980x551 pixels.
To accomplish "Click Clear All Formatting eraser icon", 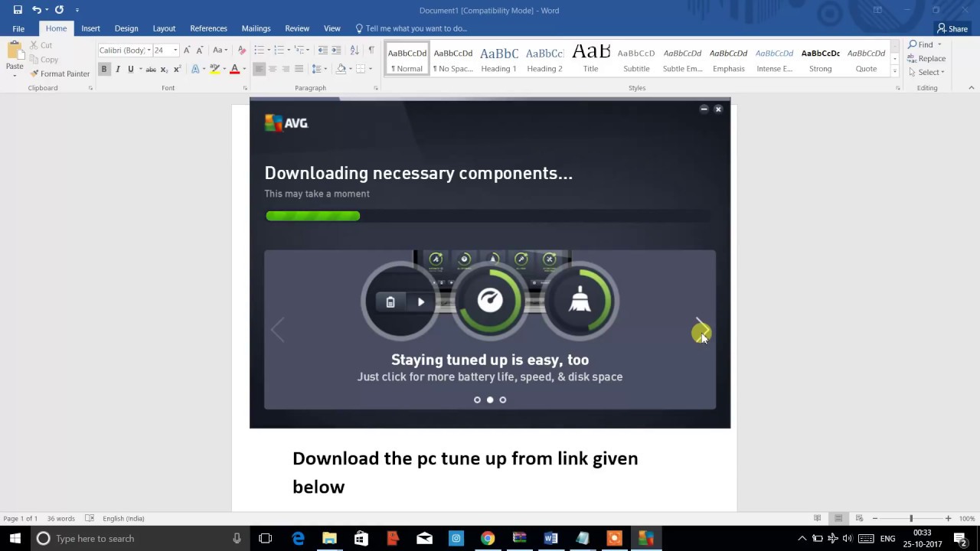I will pos(242,50).
